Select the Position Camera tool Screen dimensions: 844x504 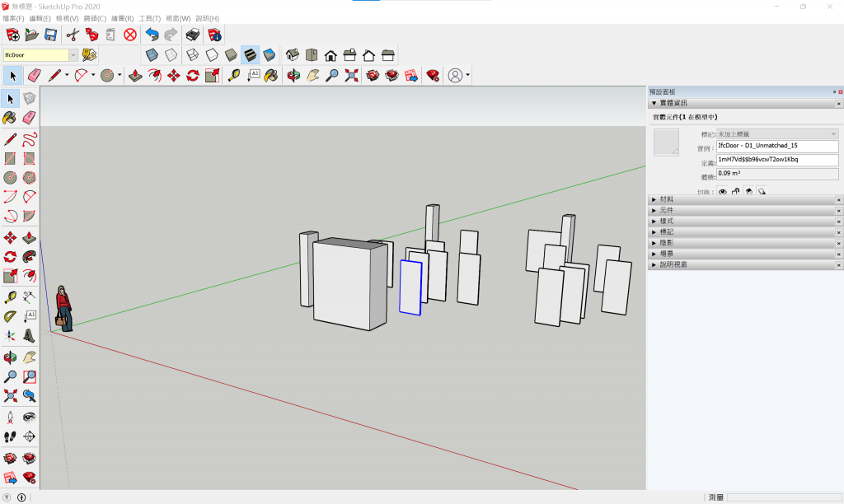(x=10, y=418)
